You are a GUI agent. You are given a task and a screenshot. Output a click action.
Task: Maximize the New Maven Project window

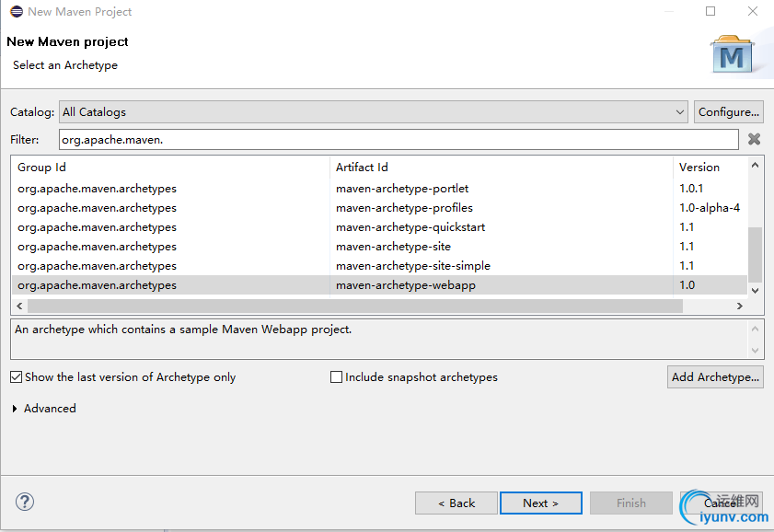[x=710, y=11]
